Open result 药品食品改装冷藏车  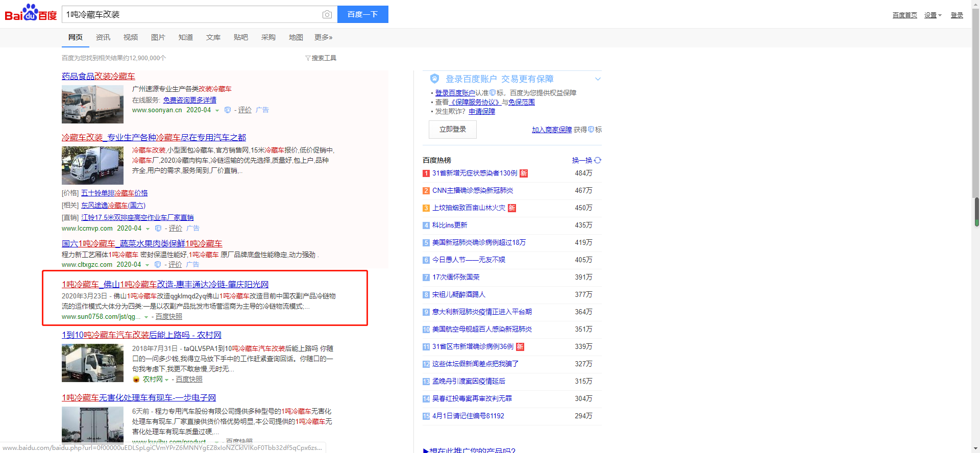pos(99,76)
